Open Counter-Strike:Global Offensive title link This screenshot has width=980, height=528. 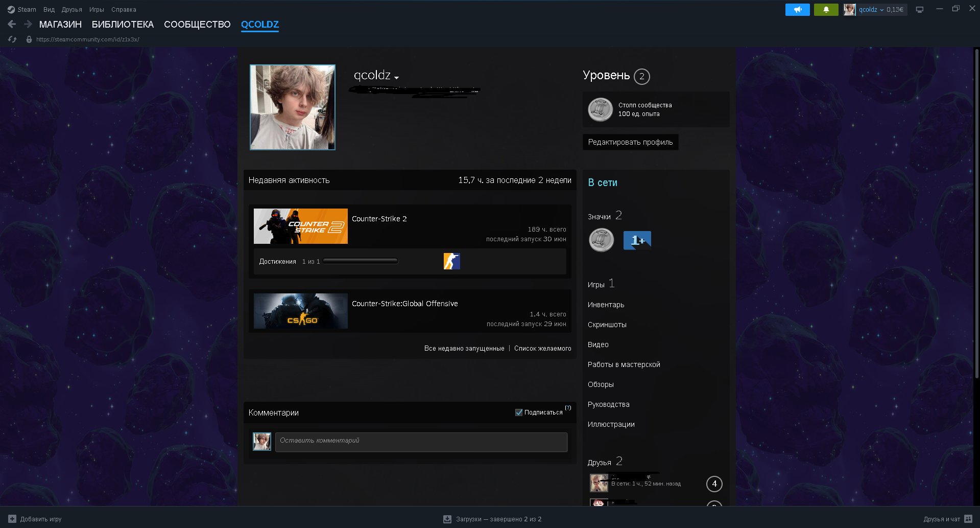405,304
